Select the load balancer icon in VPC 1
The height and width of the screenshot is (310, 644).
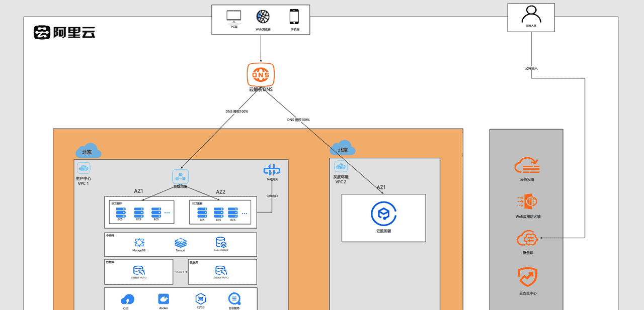[180, 176]
